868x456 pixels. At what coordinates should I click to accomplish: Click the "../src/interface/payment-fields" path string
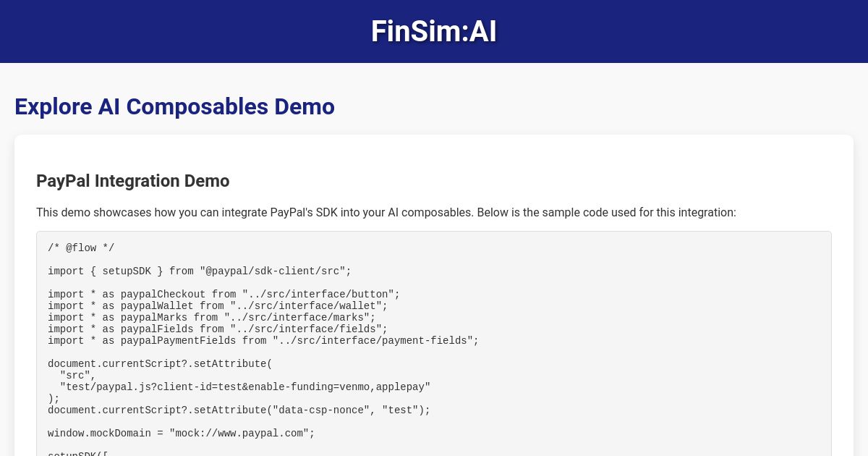point(373,341)
